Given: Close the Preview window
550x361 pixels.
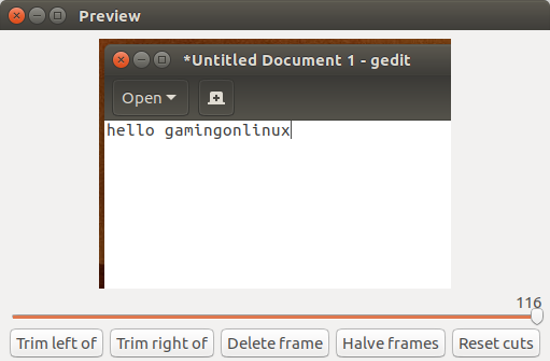Looking at the screenshot, I should 16,16.
